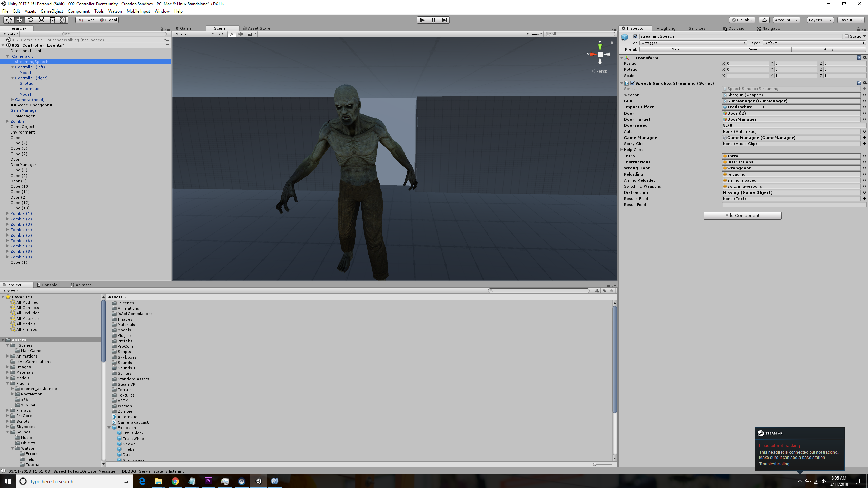This screenshot has height=488, width=868.
Task: Toggle scene audio speaker icon
Action: click(240, 34)
